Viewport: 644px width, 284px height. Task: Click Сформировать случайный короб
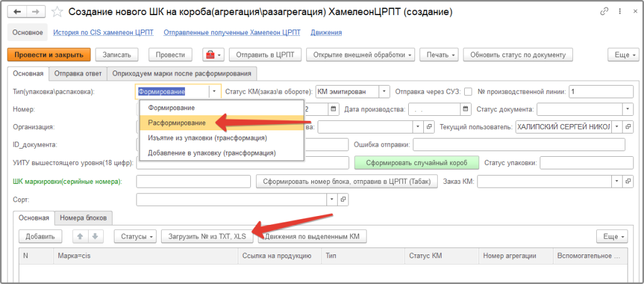click(417, 162)
